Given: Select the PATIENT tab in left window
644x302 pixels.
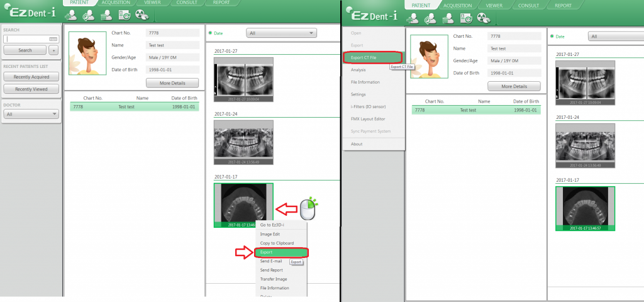Looking at the screenshot, I should 79,3.
